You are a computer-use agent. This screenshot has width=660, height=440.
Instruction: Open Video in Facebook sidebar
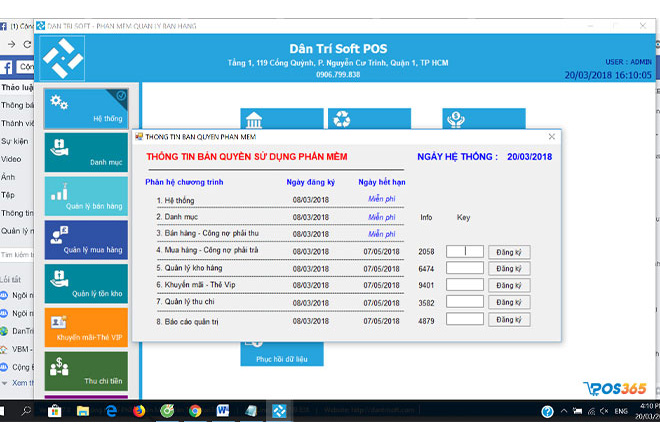(x=11, y=159)
